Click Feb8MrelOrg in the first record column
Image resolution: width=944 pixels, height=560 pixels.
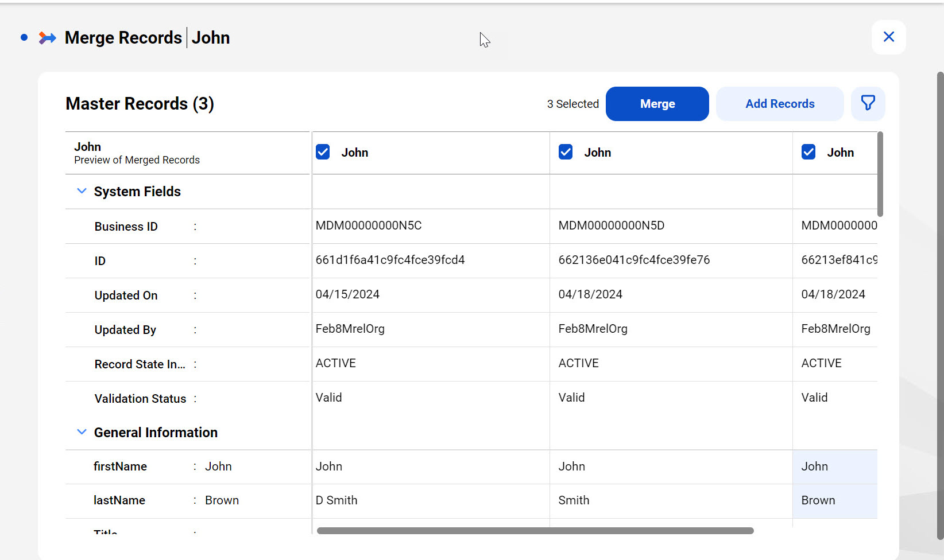pyautogui.click(x=350, y=329)
